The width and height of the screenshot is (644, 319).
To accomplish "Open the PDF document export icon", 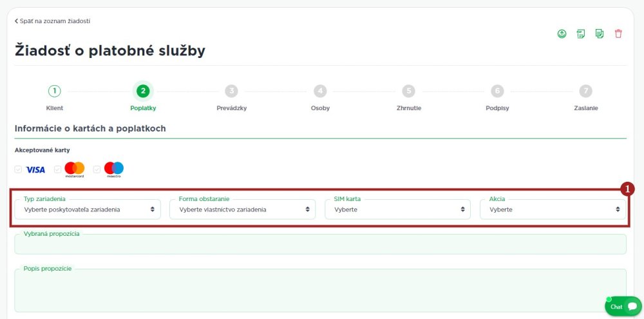I will click(x=580, y=34).
